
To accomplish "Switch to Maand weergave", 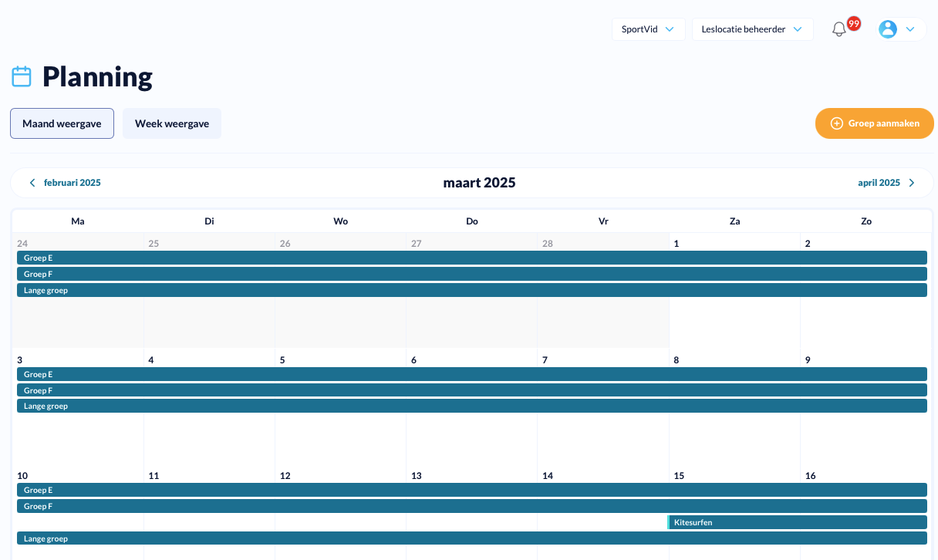I will [x=62, y=123].
